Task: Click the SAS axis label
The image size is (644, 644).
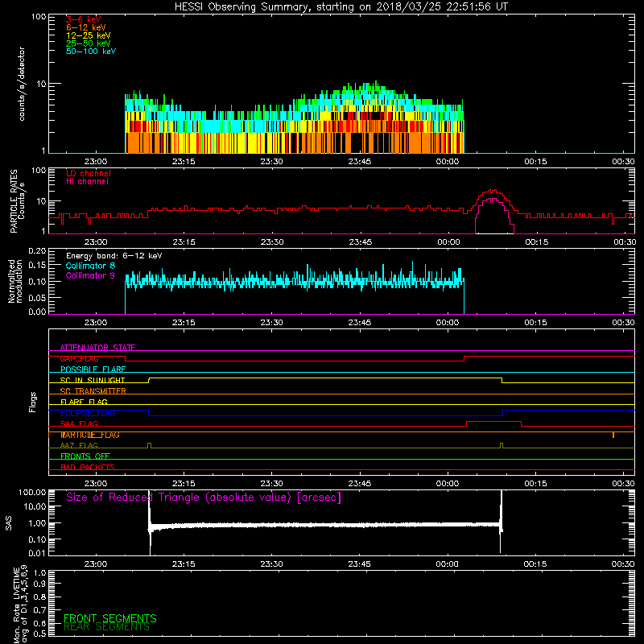Action: click(x=9, y=523)
